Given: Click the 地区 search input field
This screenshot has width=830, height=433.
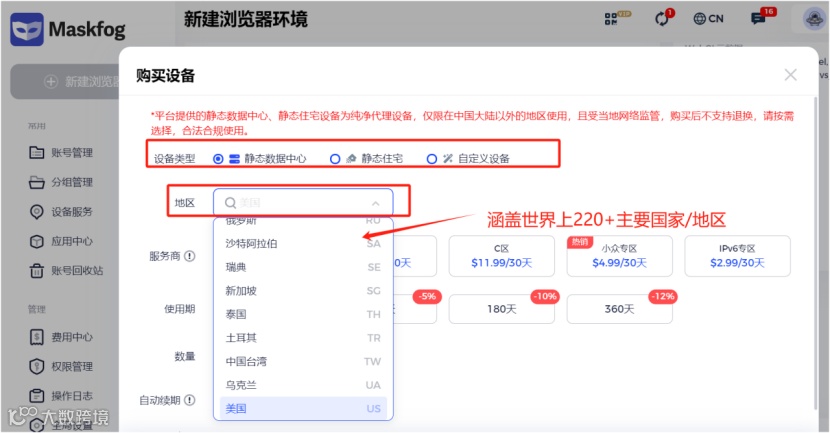Looking at the screenshot, I should tap(303, 202).
